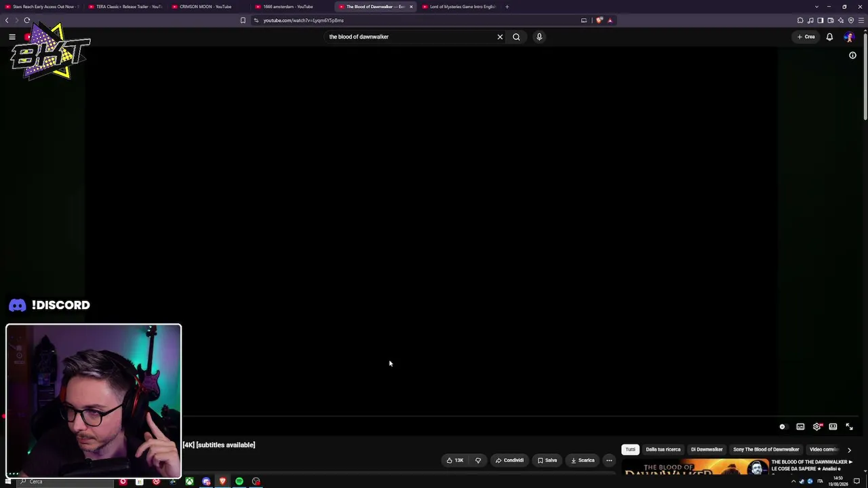
Task: Switch the ITA keyboard language
Action: pos(820,481)
